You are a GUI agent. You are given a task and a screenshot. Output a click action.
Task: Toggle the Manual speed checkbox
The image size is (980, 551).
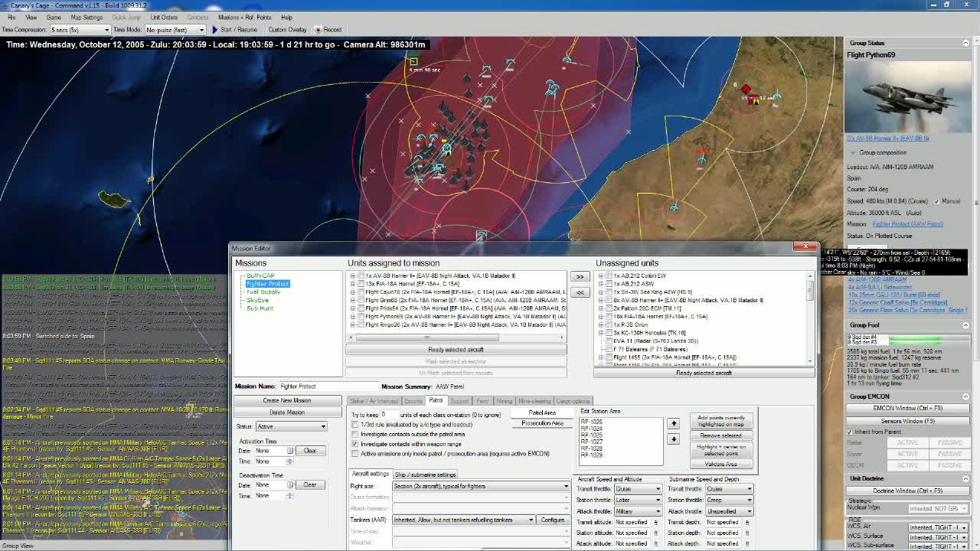click(x=936, y=201)
